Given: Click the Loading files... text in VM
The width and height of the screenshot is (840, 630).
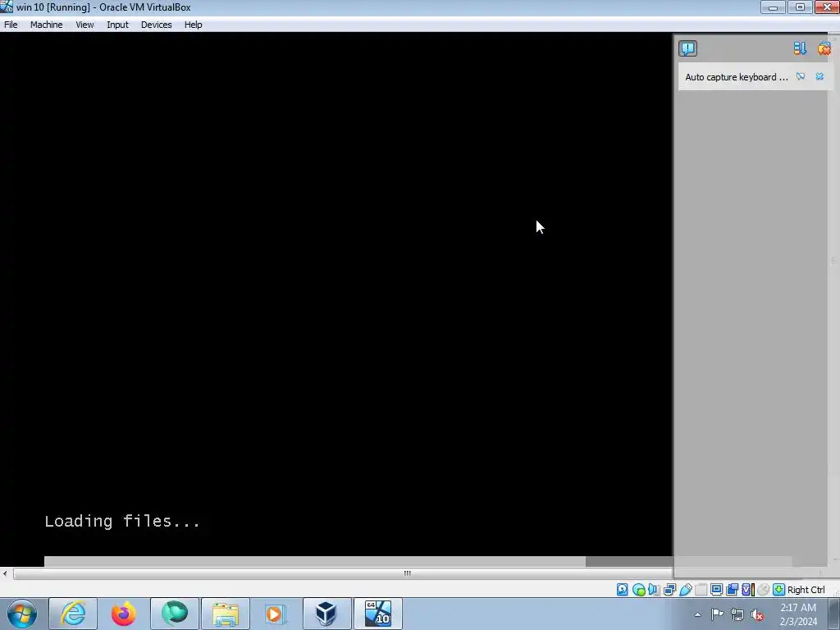Looking at the screenshot, I should coord(122,521).
